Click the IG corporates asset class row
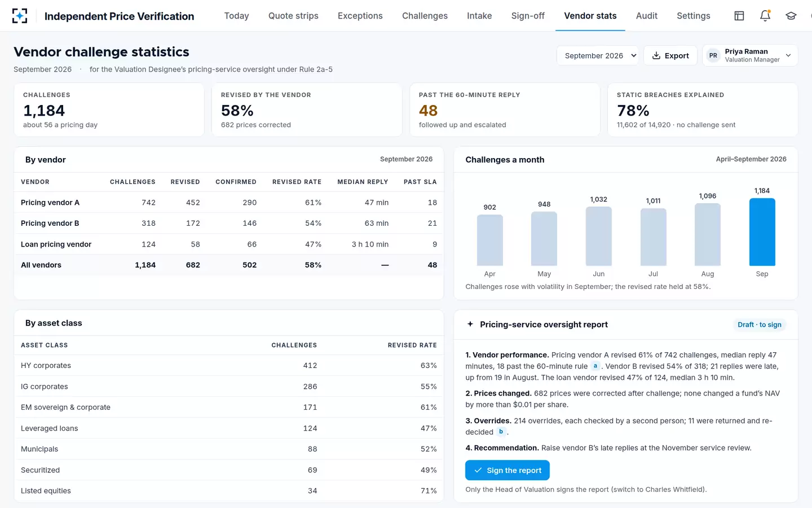The image size is (812, 508). coord(229,387)
